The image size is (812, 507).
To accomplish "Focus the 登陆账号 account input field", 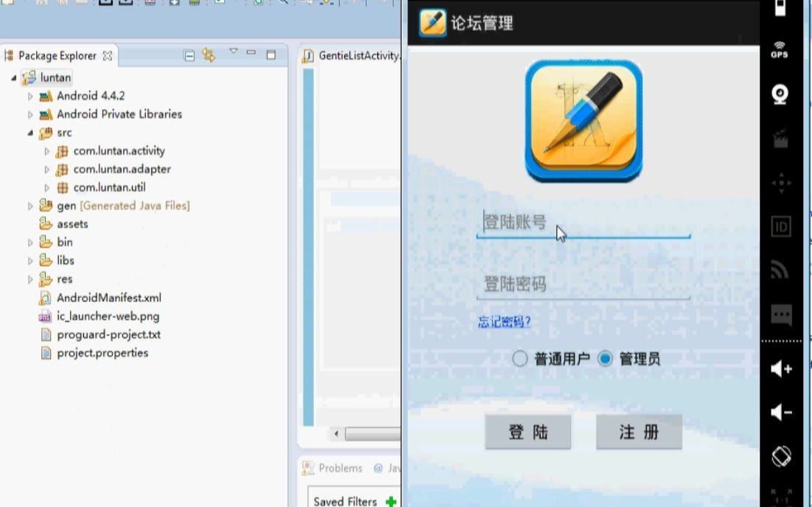I will click(584, 223).
